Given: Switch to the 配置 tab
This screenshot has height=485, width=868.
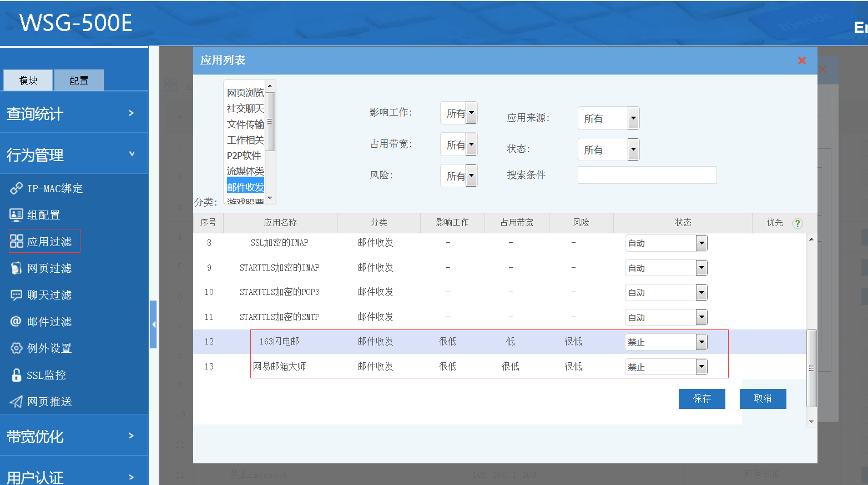Looking at the screenshot, I should 79,81.
